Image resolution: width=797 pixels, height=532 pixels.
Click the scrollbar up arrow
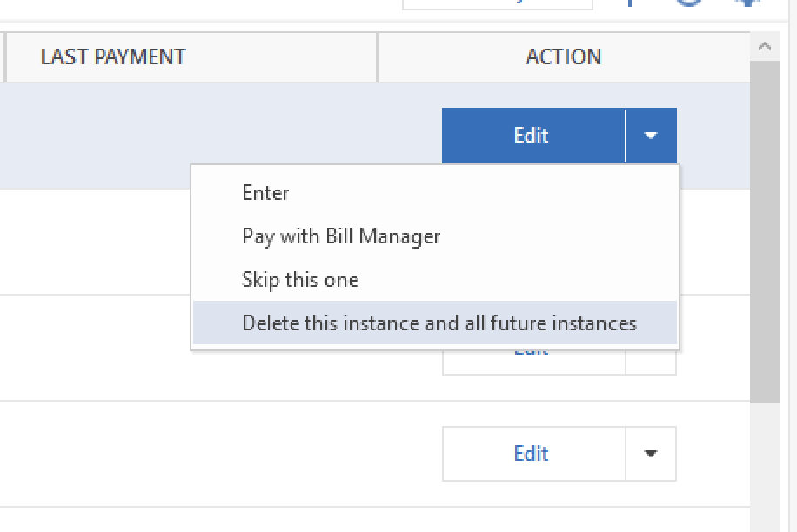[x=765, y=47]
